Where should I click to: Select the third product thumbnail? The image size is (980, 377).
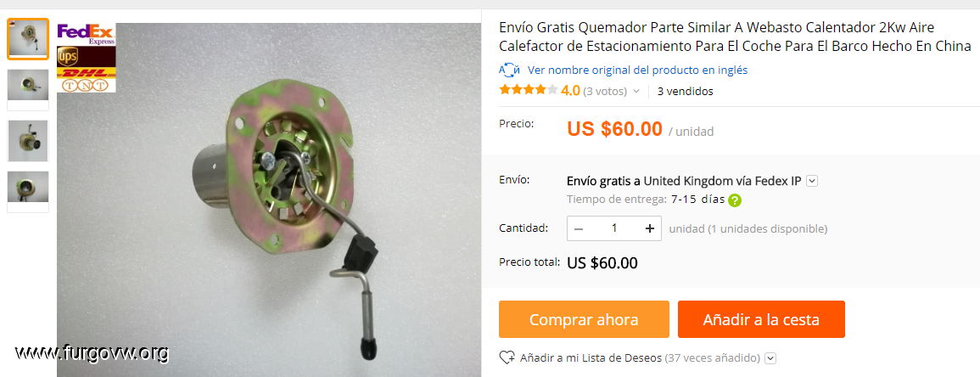tap(28, 141)
